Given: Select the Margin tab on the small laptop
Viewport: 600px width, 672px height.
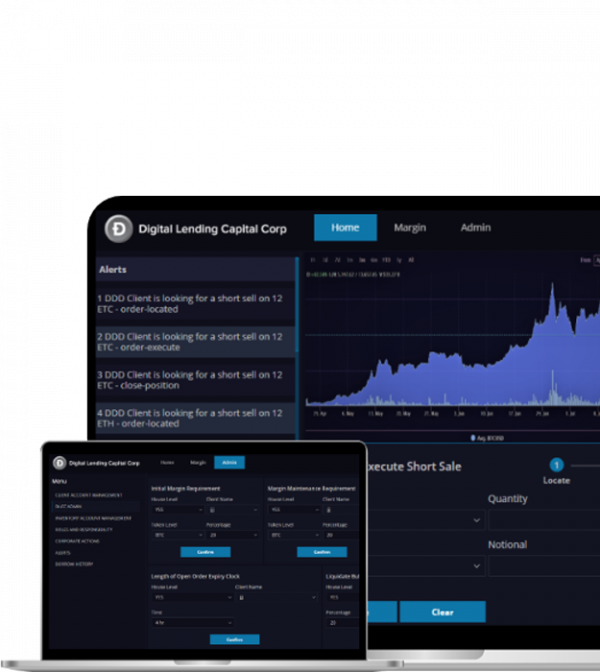Looking at the screenshot, I should [198, 462].
